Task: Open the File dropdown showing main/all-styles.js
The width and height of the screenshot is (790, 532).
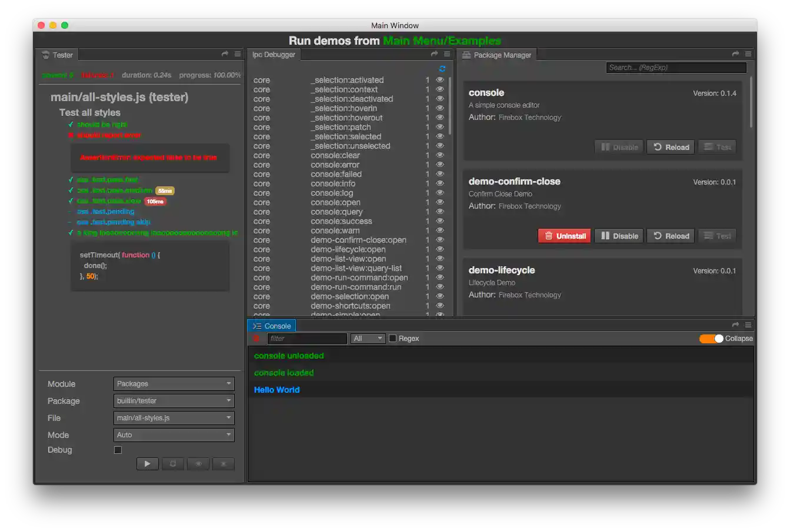Action: click(174, 417)
